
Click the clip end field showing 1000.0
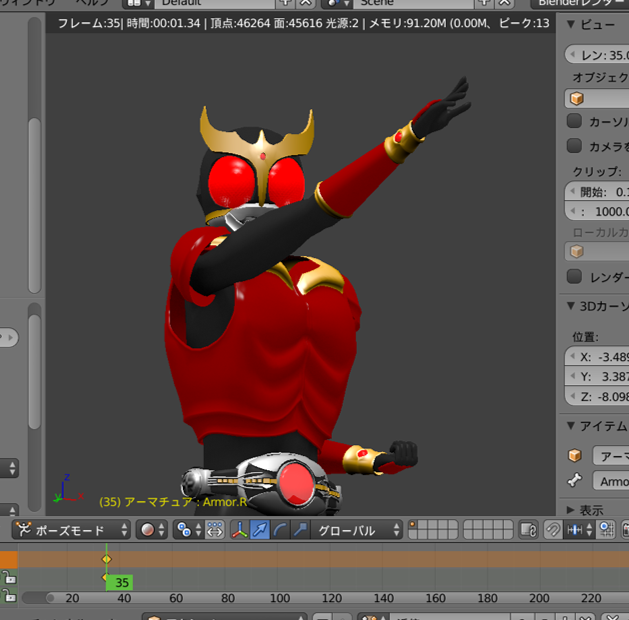tap(597, 211)
